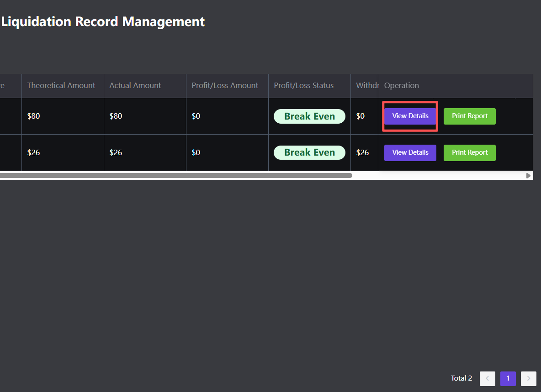Click the Theoretical Amount column header
Viewport: 541px width, 392px height.
click(61, 85)
